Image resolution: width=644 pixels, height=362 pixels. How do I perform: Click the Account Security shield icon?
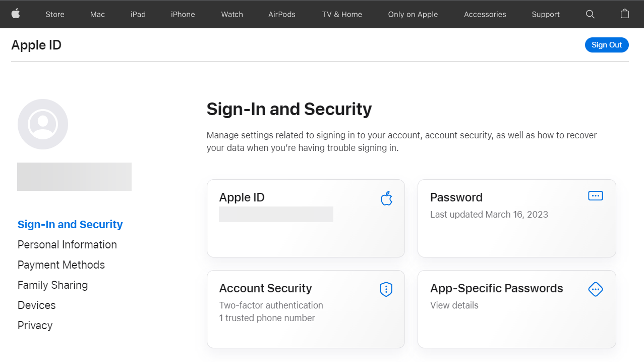click(x=386, y=289)
